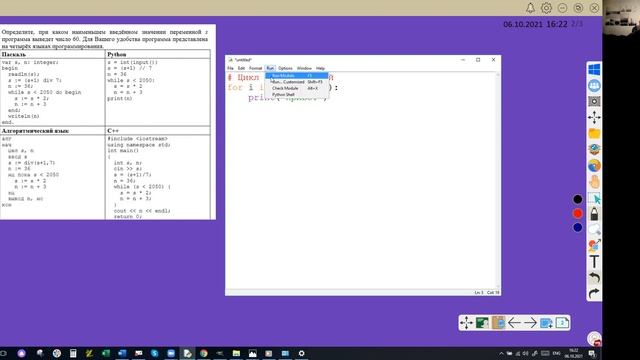
Task: Pick the dark blue pen color
Action: tap(577, 227)
